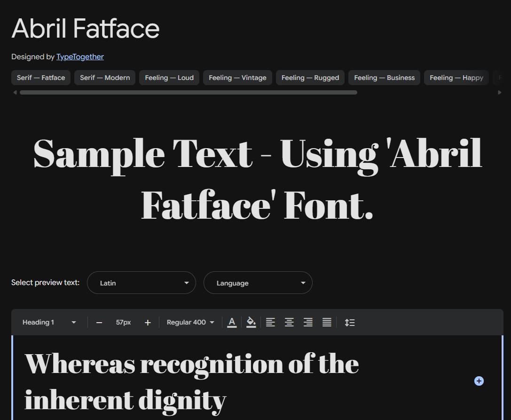Open the background fill color picker
Image resolution: width=511 pixels, height=420 pixels.
pyautogui.click(x=251, y=322)
